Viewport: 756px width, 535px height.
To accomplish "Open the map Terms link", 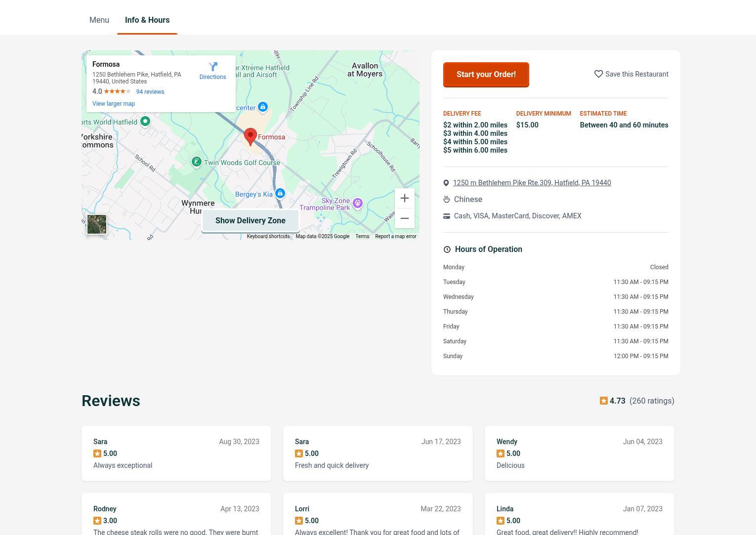I will pyautogui.click(x=362, y=237).
